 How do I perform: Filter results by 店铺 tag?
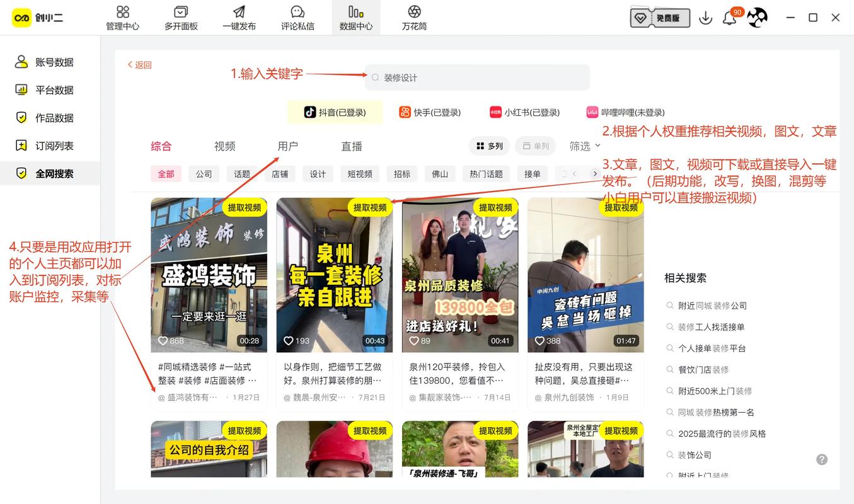pos(280,174)
